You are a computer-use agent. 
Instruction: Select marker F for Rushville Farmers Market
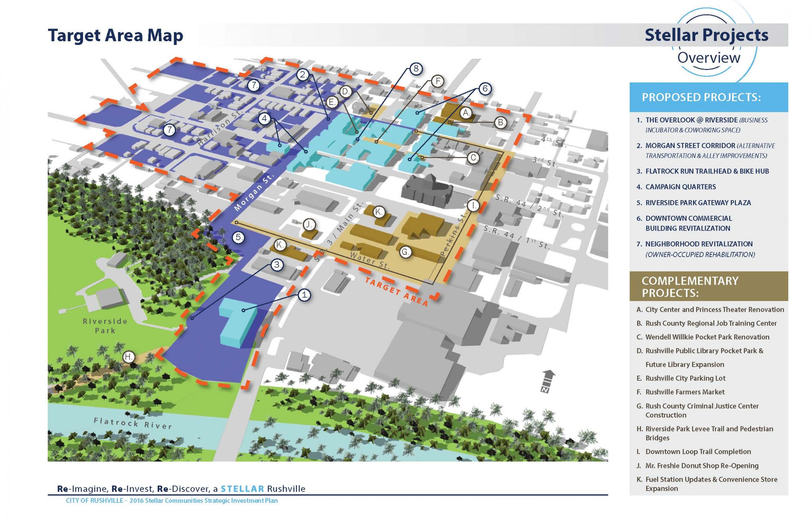pyautogui.click(x=438, y=81)
